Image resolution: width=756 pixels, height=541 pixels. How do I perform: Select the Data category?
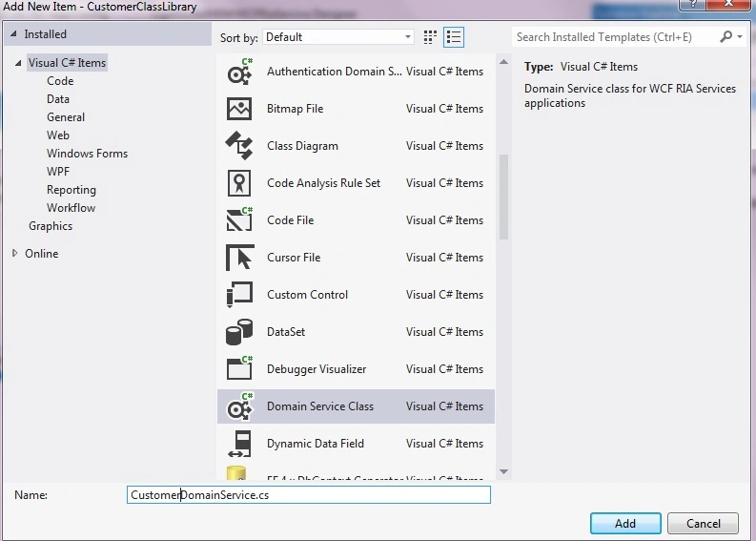(58, 99)
